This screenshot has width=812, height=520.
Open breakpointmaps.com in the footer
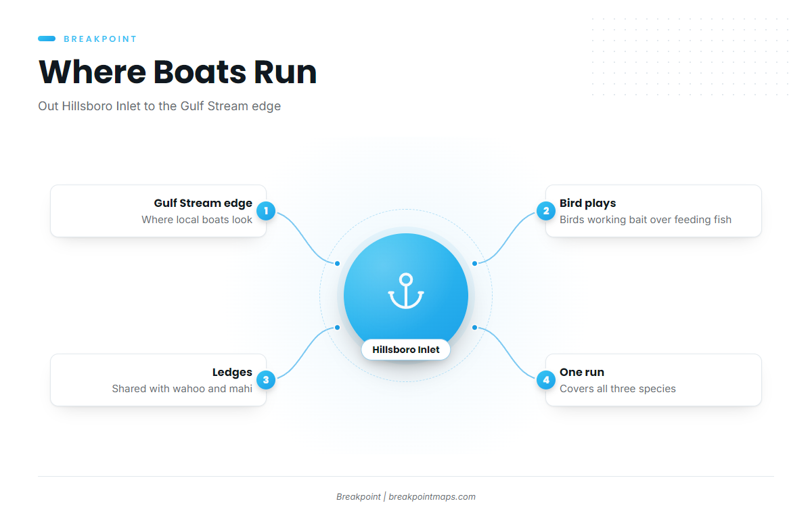(x=432, y=496)
